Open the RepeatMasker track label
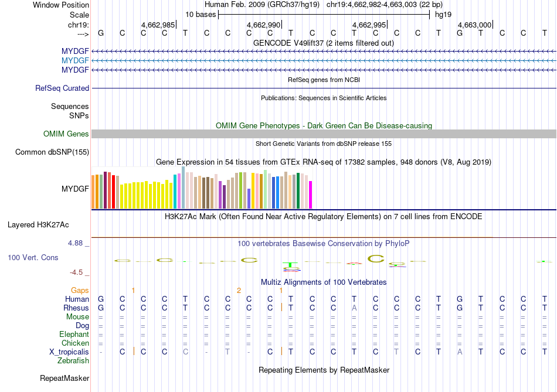Image resolution: width=557 pixels, height=392 pixels. 64,379
